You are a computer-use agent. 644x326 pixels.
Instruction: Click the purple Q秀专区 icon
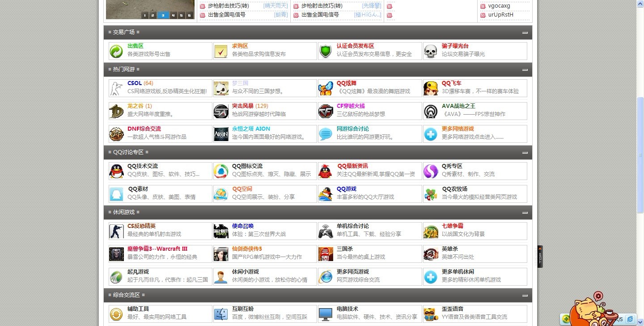click(430, 171)
